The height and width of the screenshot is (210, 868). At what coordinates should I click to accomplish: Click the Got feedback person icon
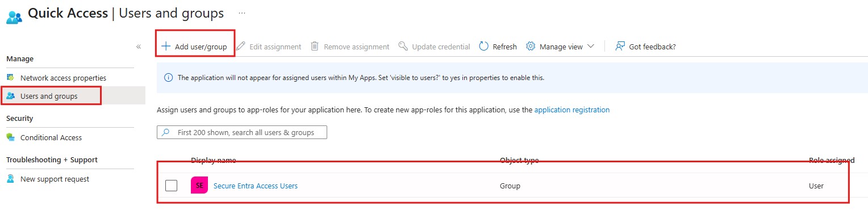[x=620, y=46]
